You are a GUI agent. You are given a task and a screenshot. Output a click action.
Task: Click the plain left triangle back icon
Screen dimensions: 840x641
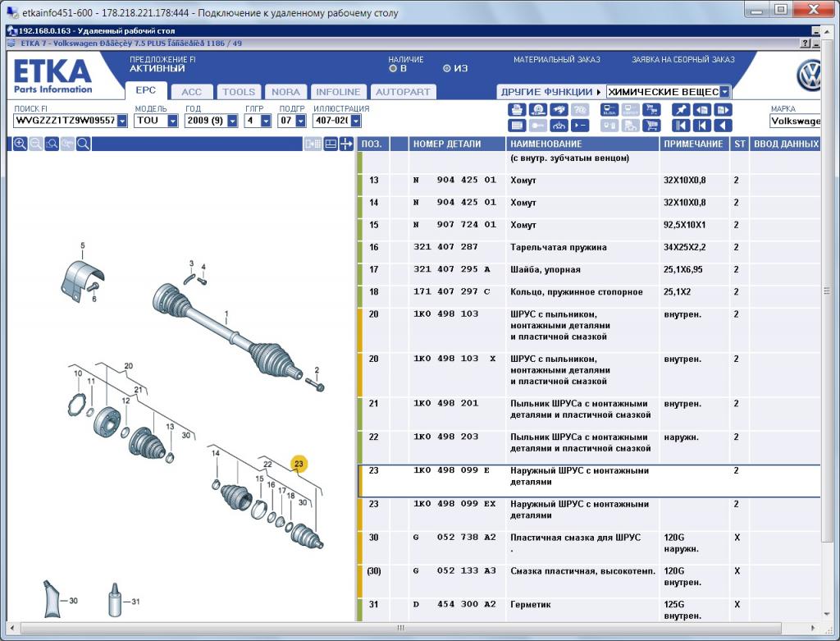point(723,126)
